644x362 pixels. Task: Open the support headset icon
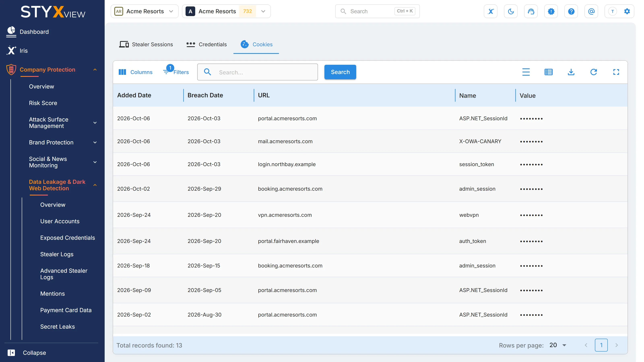coord(531,11)
